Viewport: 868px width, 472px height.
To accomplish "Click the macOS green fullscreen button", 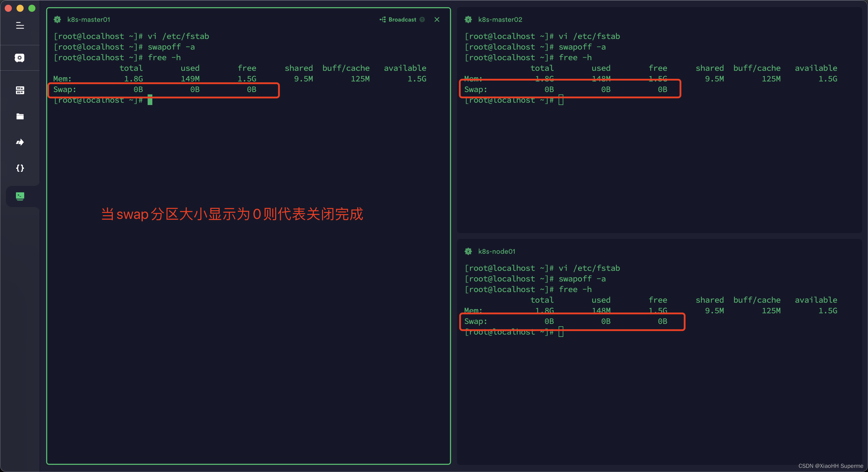I will (x=32, y=8).
